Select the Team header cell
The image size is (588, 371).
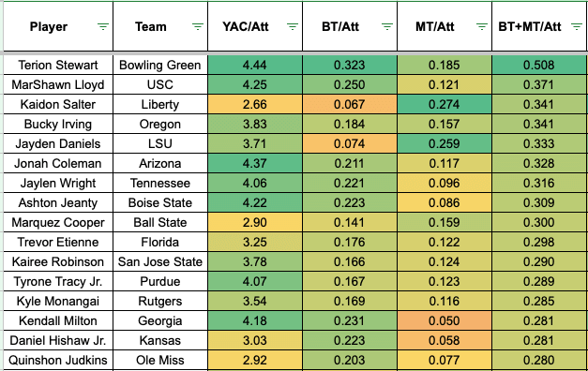tap(160, 26)
